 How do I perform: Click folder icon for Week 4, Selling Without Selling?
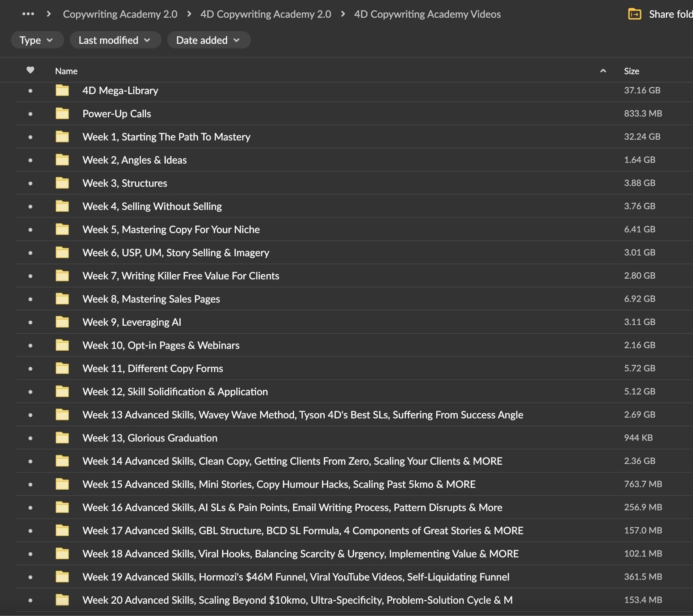point(62,206)
